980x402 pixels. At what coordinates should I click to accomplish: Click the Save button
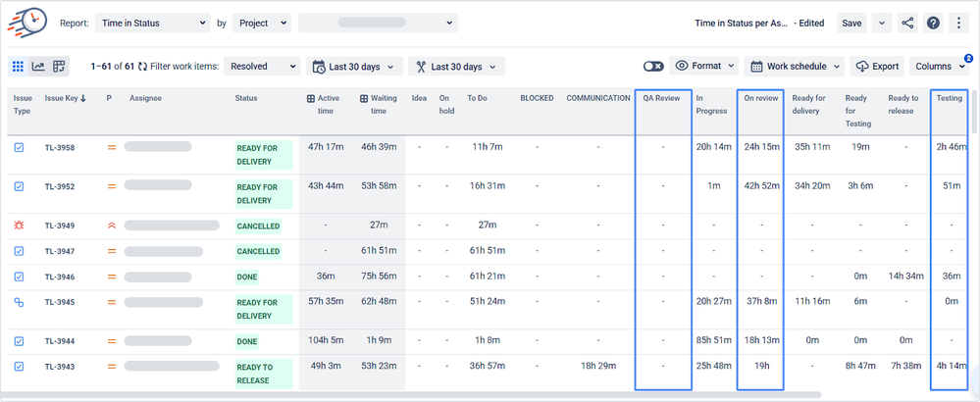[x=851, y=24]
